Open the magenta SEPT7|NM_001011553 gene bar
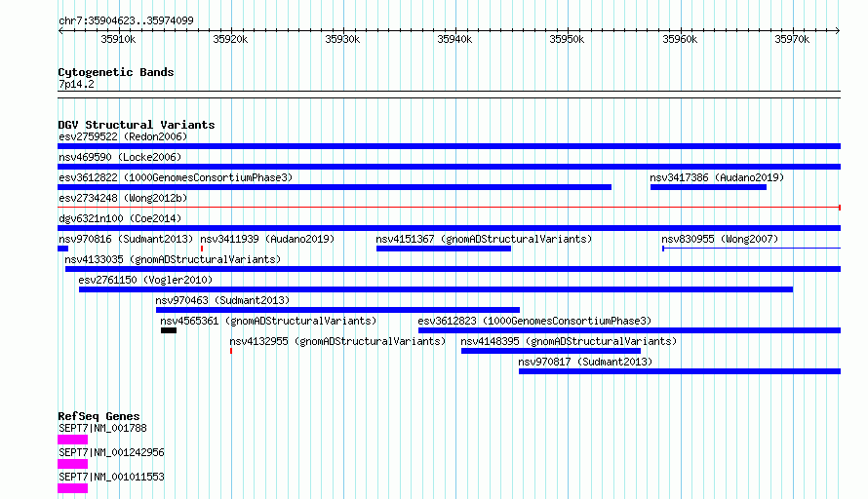This screenshot has height=499, width=868. coord(72,488)
